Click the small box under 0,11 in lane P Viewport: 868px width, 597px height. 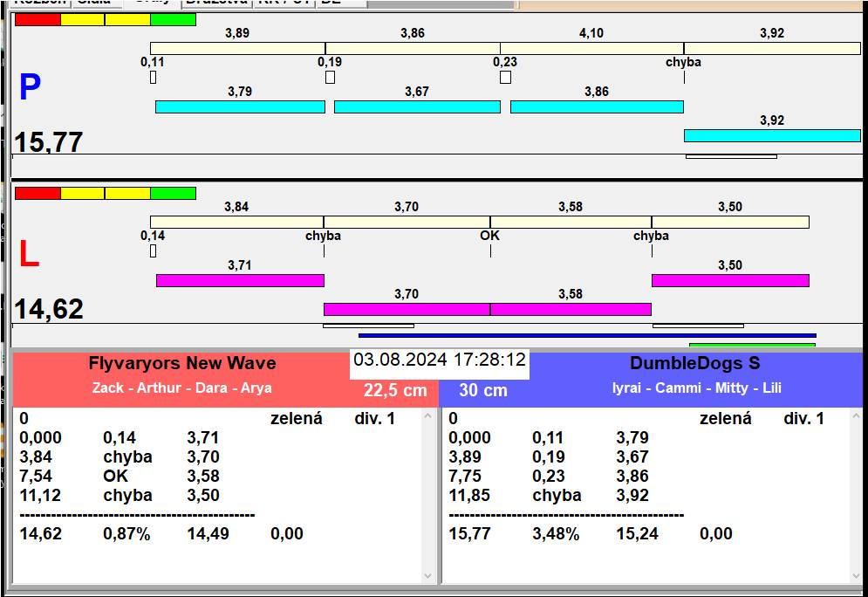coord(154,77)
